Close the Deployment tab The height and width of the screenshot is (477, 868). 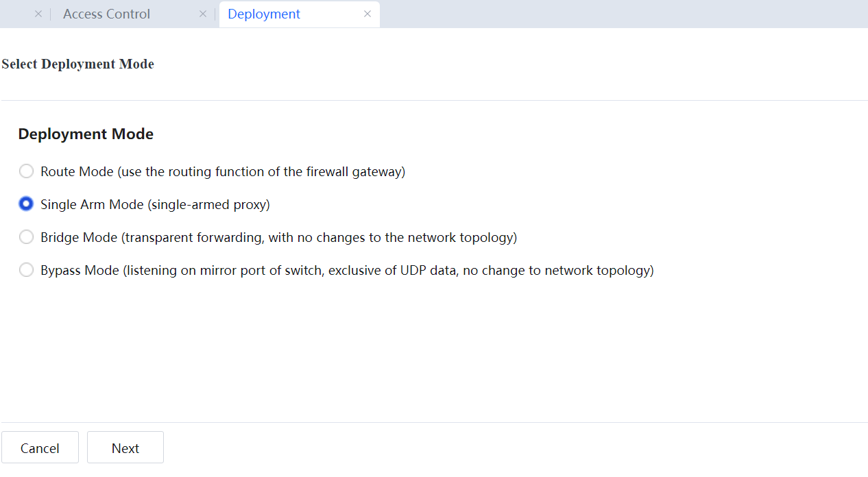(367, 14)
